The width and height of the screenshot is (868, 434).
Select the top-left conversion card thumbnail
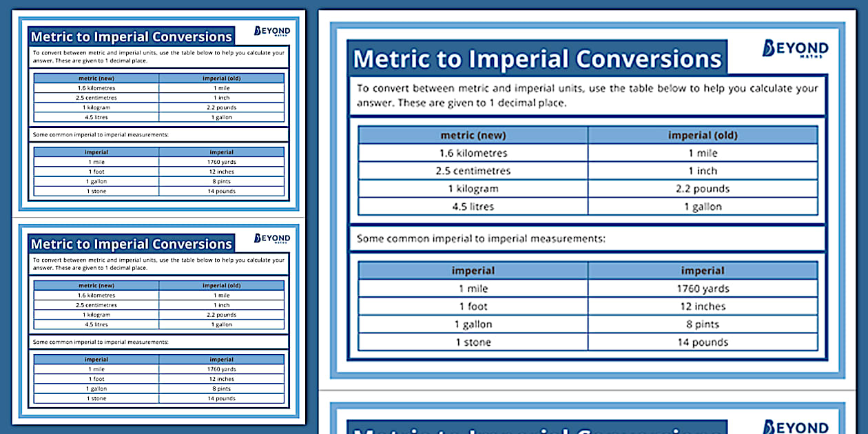point(158,110)
